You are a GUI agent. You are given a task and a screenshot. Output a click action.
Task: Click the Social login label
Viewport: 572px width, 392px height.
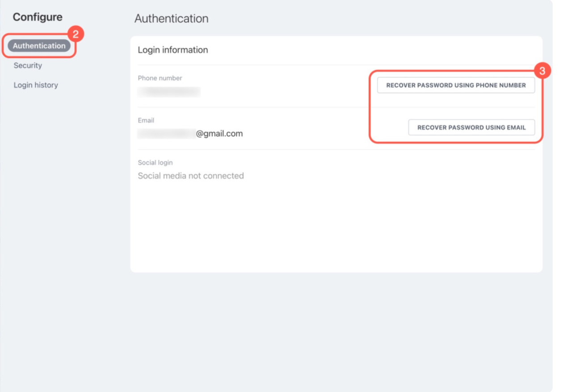pos(155,163)
